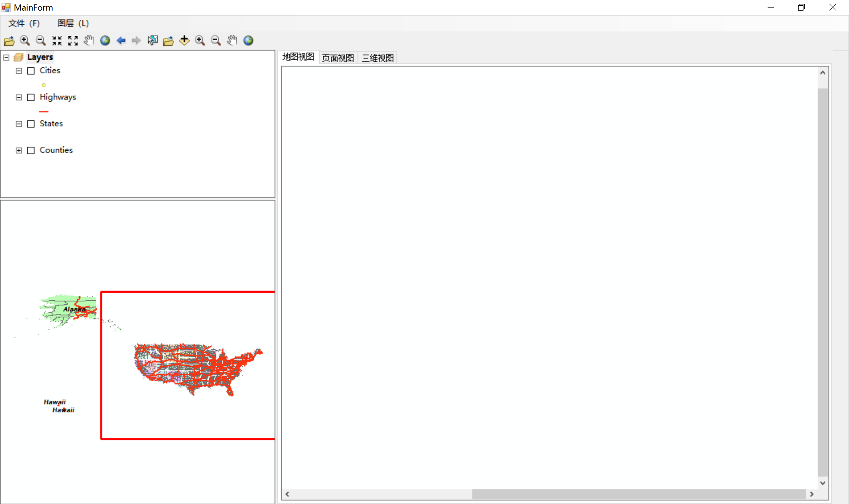Open the 图层 (L) menu
849x504 pixels.
point(73,23)
